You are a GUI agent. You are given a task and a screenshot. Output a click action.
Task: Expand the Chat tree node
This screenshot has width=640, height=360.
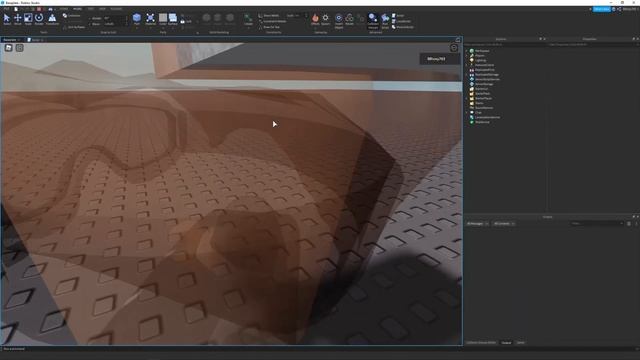pyautogui.click(x=467, y=113)
